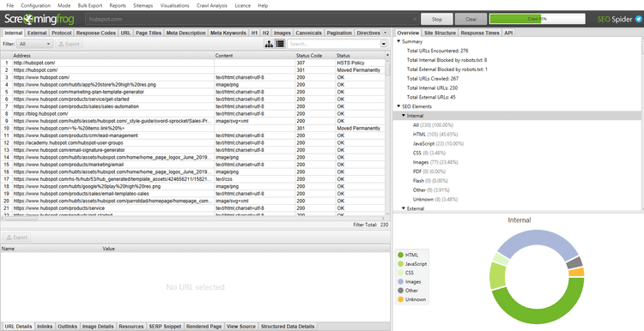Switch to the External tab
The width and height of the screenshot is (644, 331).
tap(37, 33)
